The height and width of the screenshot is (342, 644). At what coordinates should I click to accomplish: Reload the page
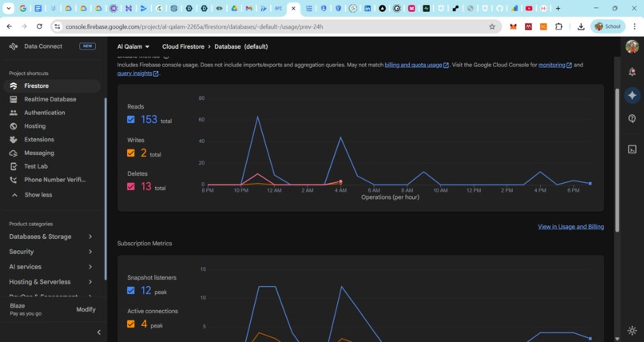[39, 26]
